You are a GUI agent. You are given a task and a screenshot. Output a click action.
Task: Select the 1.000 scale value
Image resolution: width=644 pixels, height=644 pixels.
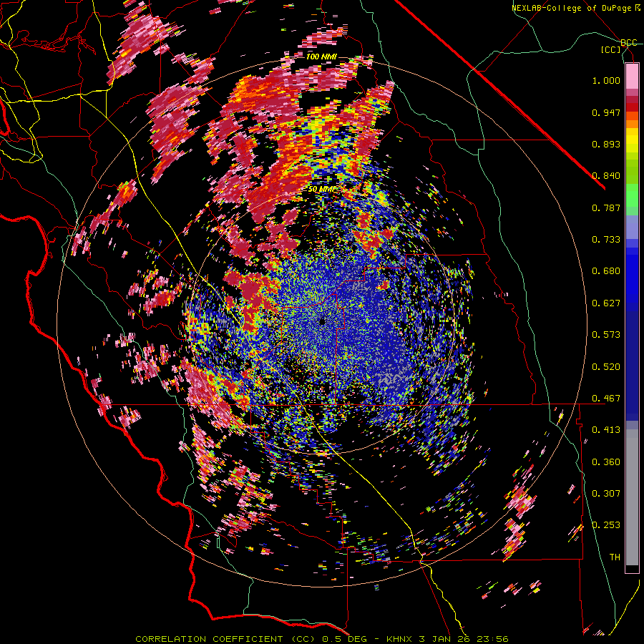coord(606,80)
